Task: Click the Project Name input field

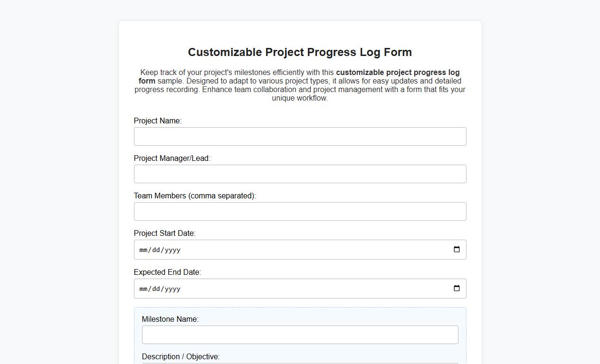Action: tap(300, 136)
